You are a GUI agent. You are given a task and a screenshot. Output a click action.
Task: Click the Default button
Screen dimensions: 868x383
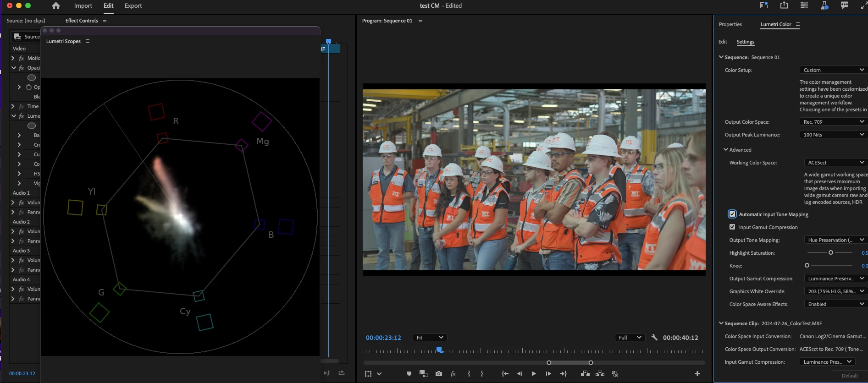pyautogui.click(x=849, y=376)
